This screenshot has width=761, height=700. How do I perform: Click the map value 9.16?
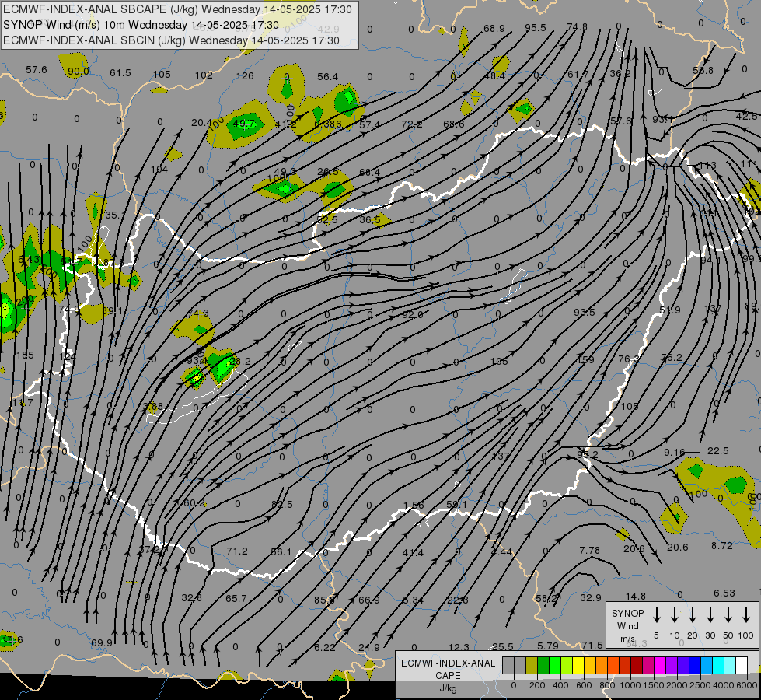point(674,452)
